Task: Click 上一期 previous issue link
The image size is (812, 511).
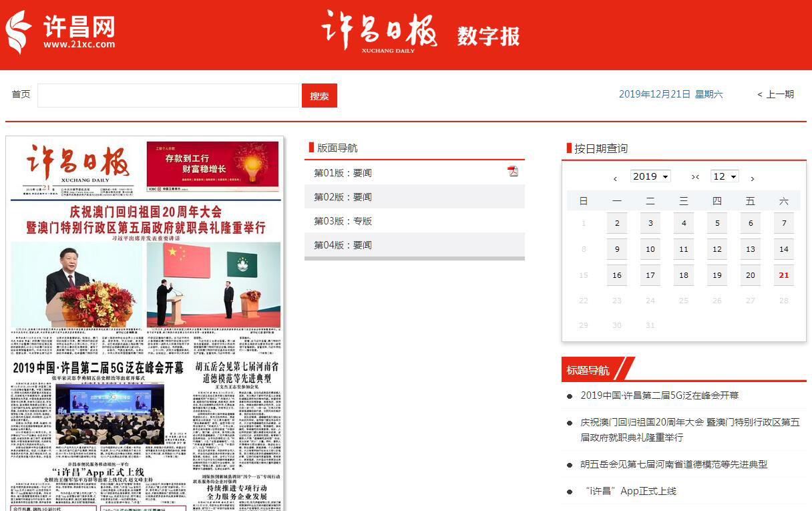Action: click(776, 94)
